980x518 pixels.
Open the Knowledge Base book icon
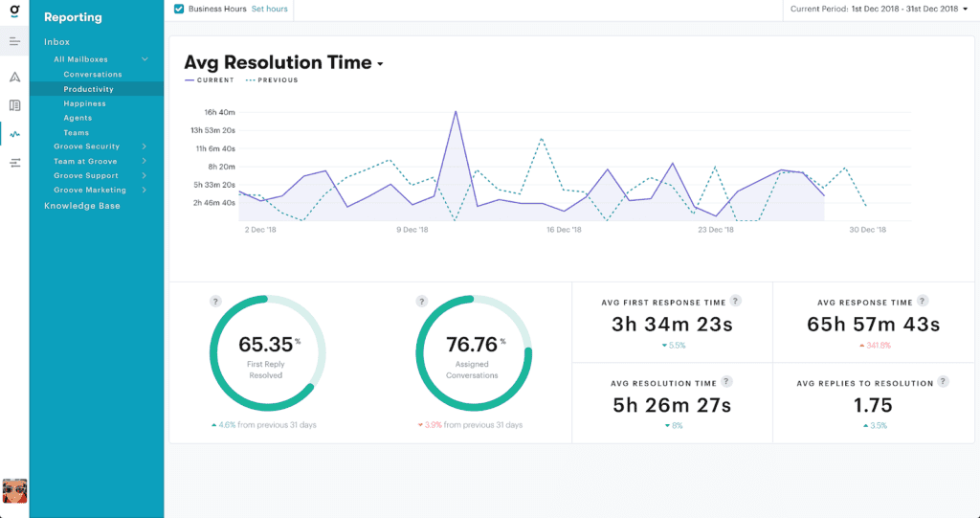point(14,105)
